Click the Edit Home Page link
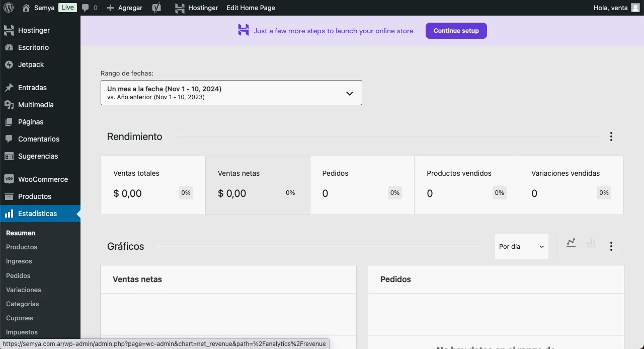 [251, 8]
